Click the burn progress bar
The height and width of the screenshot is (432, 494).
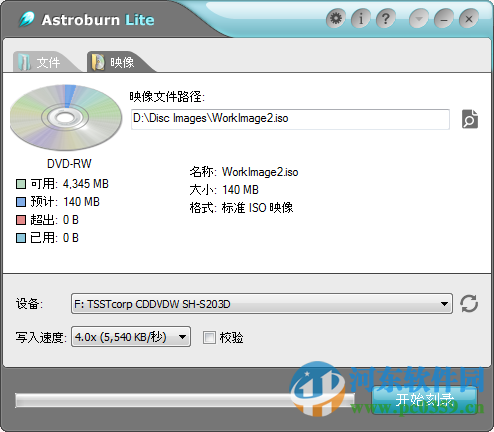click(x=185, y=400)
